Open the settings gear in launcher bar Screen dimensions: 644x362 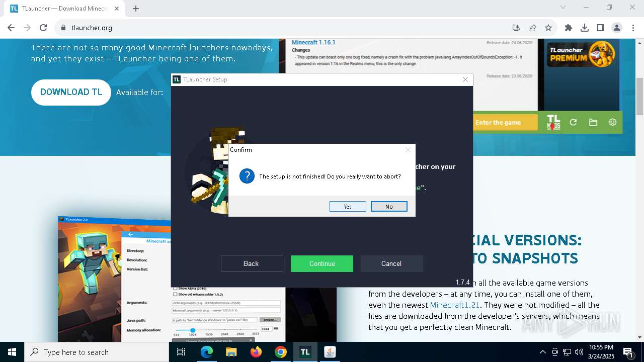612,122
